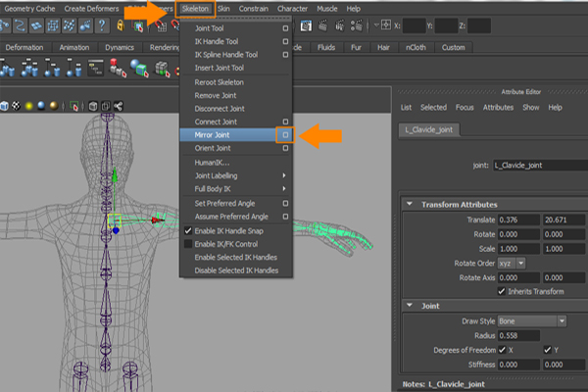Open the Skin menu
Viewport: 588px width, 392px height.
pyautogui.click(x=223, y=9)
